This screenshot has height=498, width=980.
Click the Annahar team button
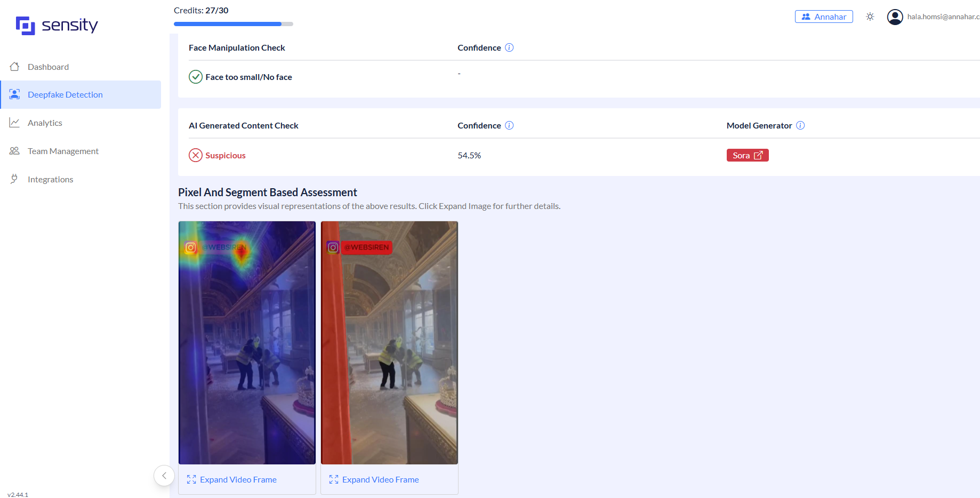click(x=824, y=17)
